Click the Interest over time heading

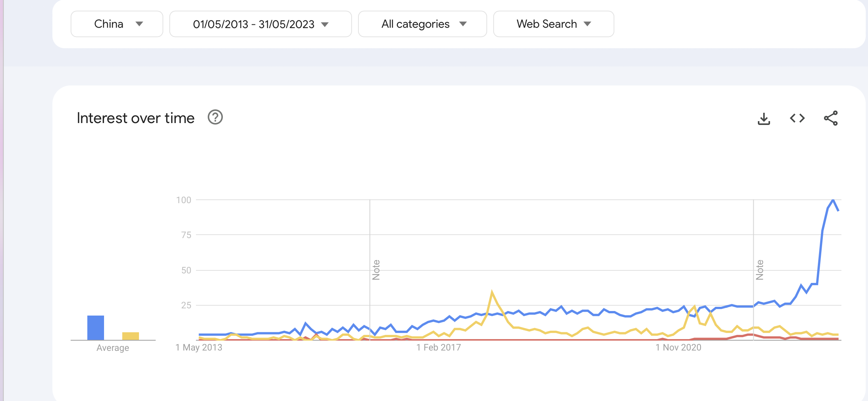(136, 118)
